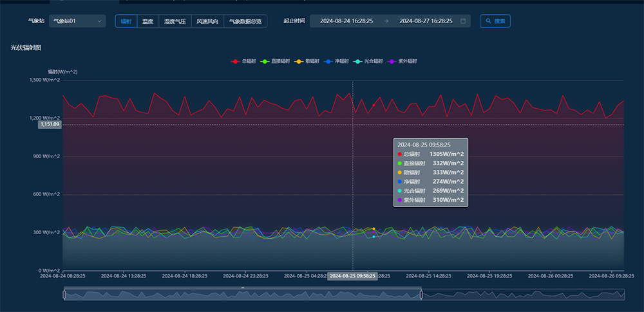The image size is (644, 312).
Task: Toggle the purple 紫外辐射 legend series
Action: (x=402, y=61)
